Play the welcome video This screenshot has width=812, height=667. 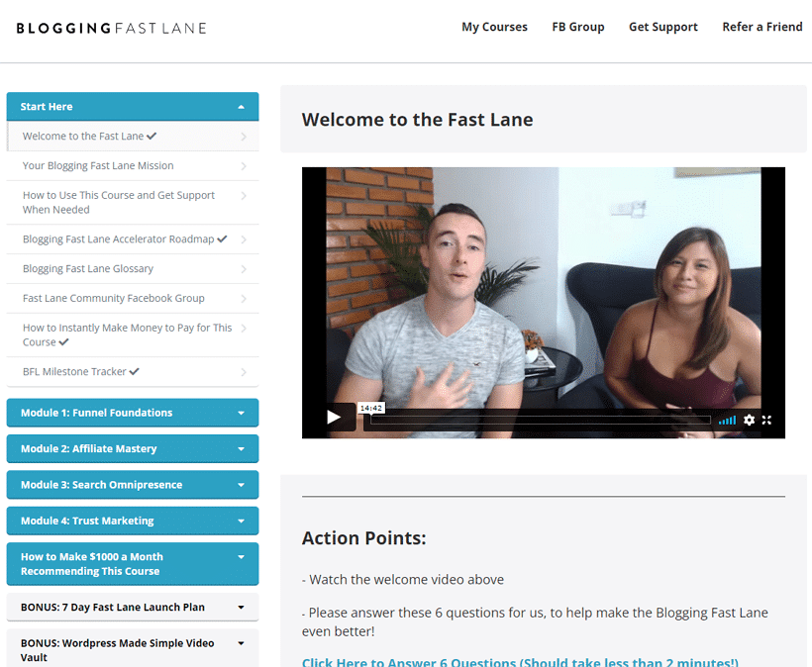[334, 417]
